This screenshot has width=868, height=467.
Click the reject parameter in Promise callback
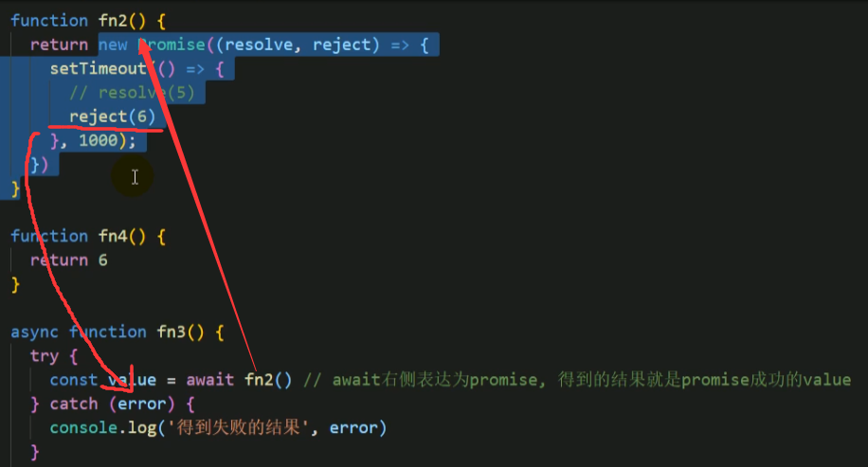341,45
